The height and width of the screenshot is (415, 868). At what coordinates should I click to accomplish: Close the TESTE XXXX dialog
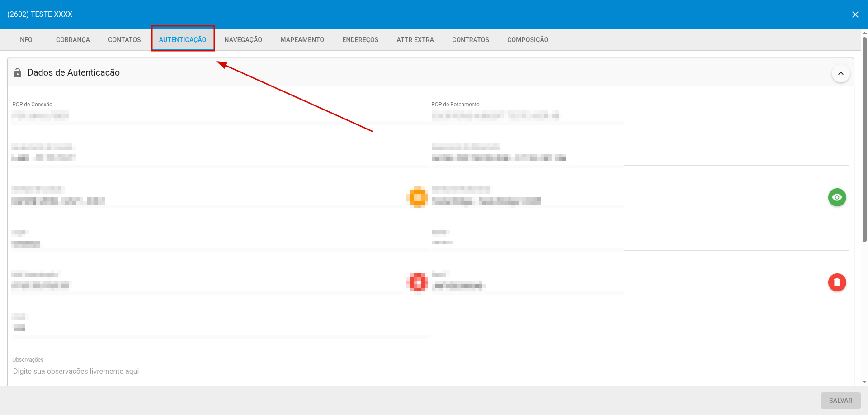click(x=855, y=14)
